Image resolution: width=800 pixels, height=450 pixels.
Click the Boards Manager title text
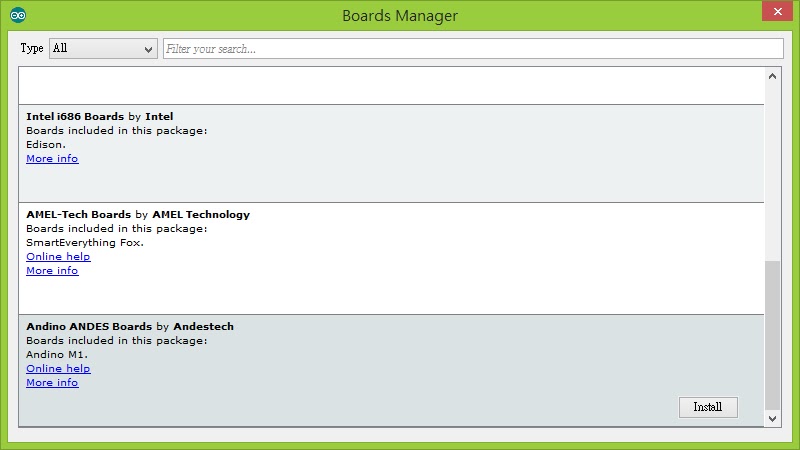point(400,16)
